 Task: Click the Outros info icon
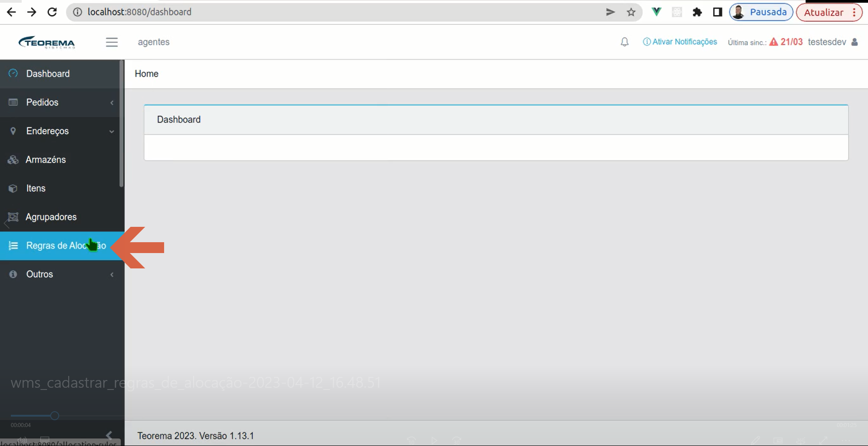(x=13, y=274)
